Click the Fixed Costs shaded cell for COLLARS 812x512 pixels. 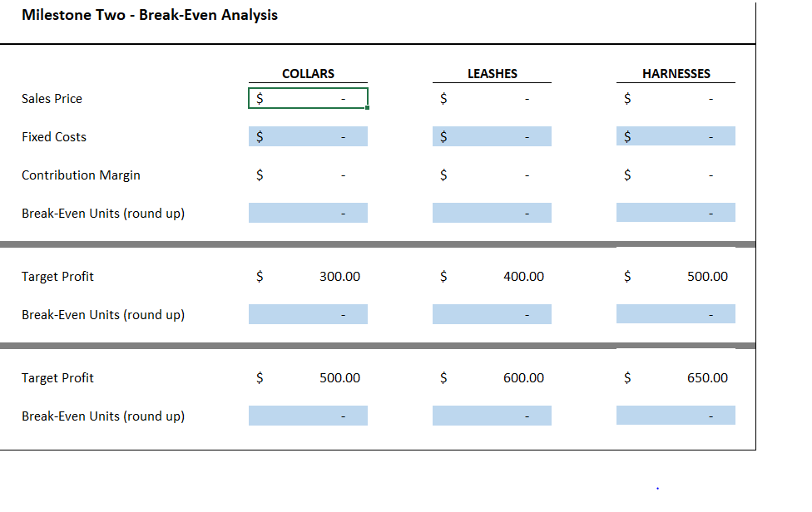click(x=308, y=135)
